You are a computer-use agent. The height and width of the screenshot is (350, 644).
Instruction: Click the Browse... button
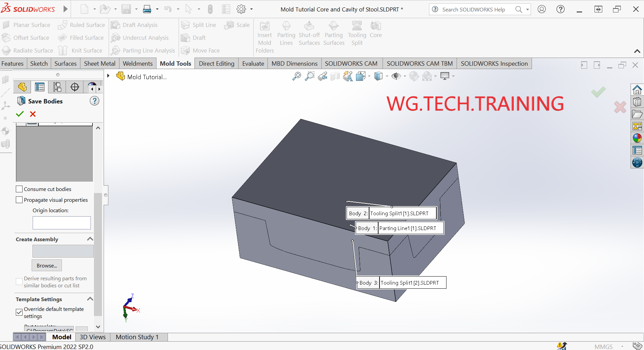point(47,265)
